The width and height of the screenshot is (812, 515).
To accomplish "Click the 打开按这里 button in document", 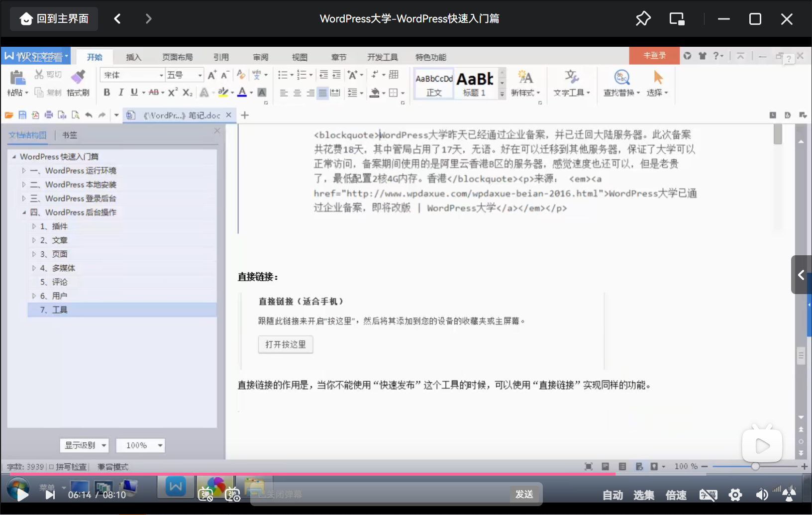I will pyautogui.click(x=286, y=344).
